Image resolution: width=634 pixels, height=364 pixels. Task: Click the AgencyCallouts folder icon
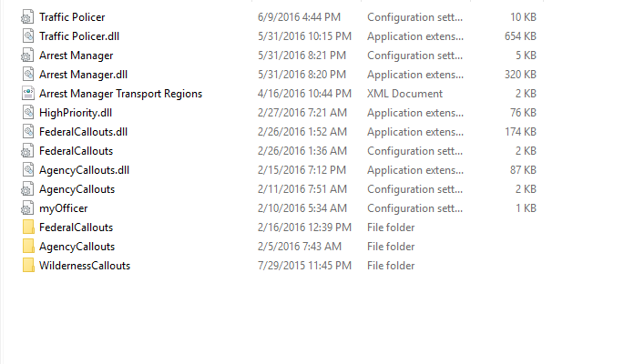(28, 247)
